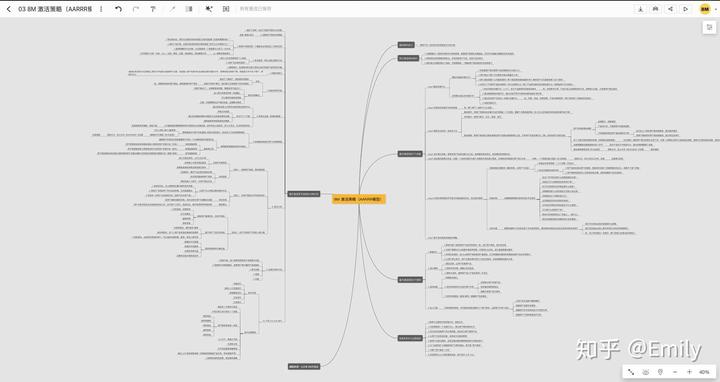
Task: Select the format painter toolbar icon
Action: [x=153, y=9]
